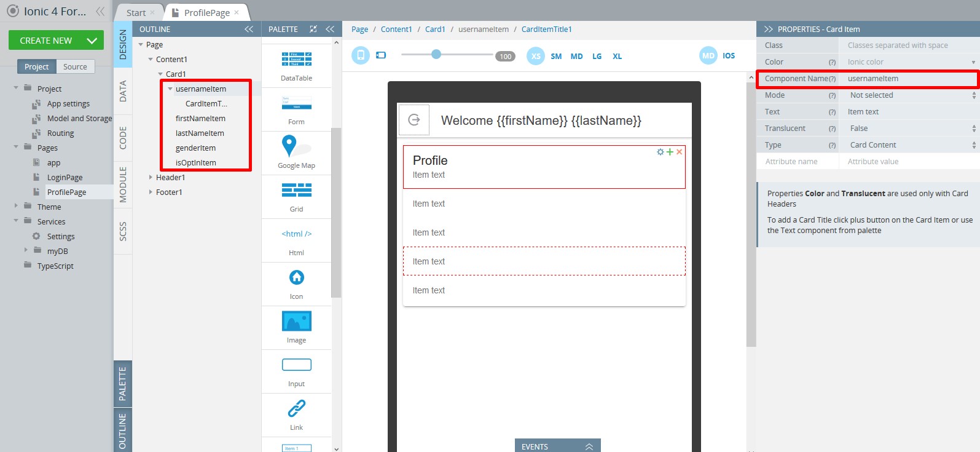Switch preview to portrait phone orientation

(361, 55)
